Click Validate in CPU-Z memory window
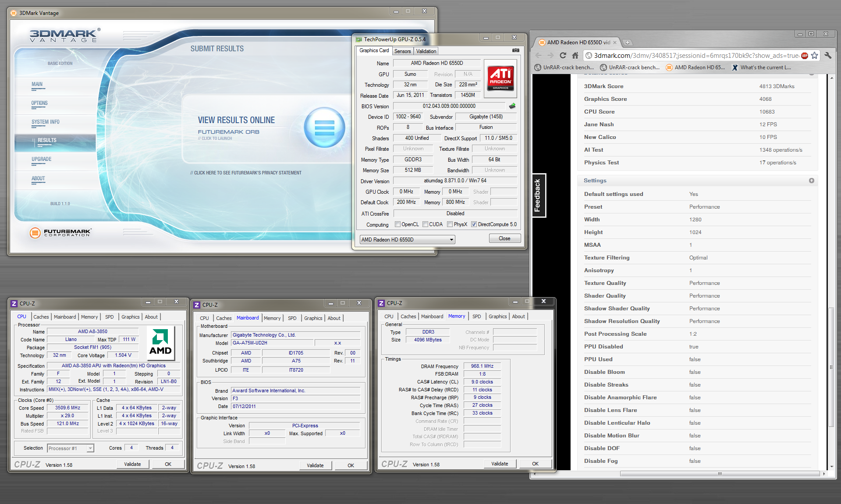 pos(500,464)
